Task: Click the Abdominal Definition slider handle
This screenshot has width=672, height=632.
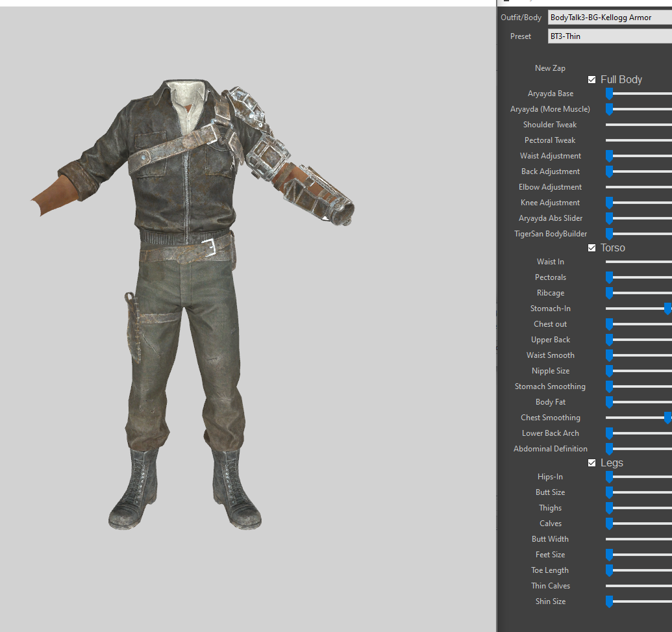Action: pyautogui.click(x=609, y=449)
